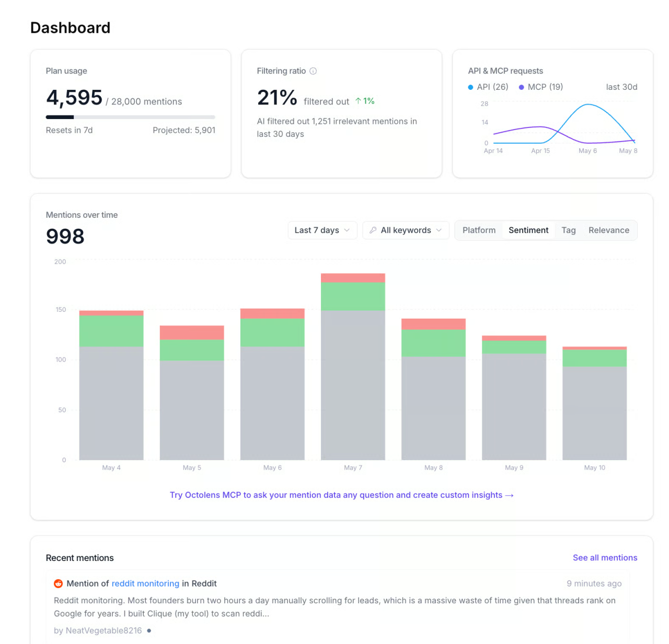Click the blue API legend dot
Viewport: 669px width, 644px height.
(470, 87)
